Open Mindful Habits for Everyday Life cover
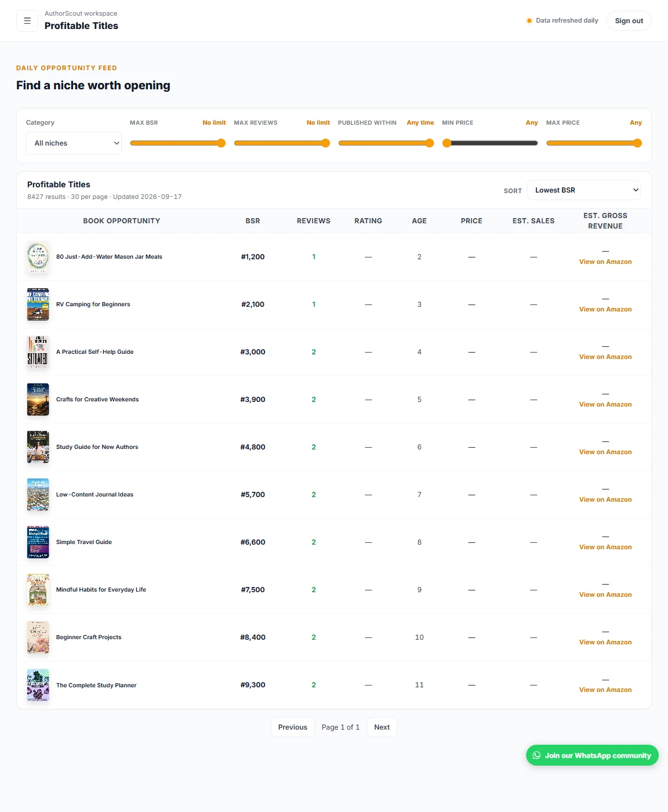This screenshot has height=812, width=668. [38, 590]
